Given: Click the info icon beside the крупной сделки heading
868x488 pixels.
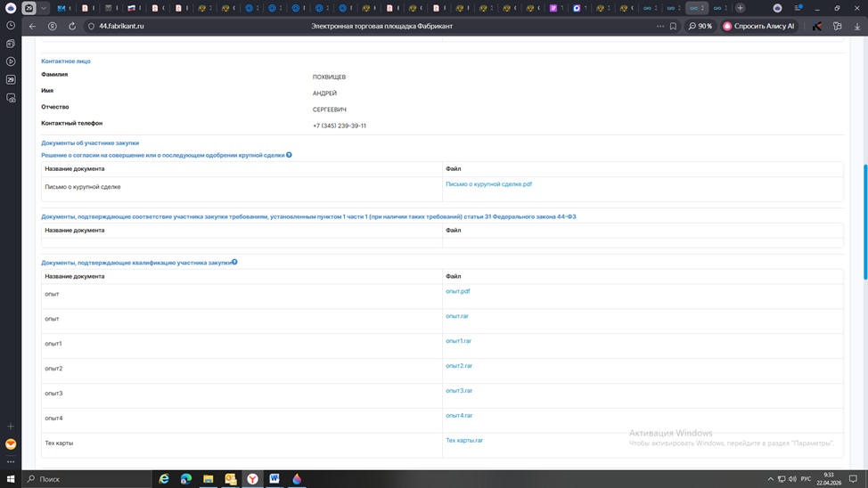Looking at the screenshot, I should click(x=289, y=155).
